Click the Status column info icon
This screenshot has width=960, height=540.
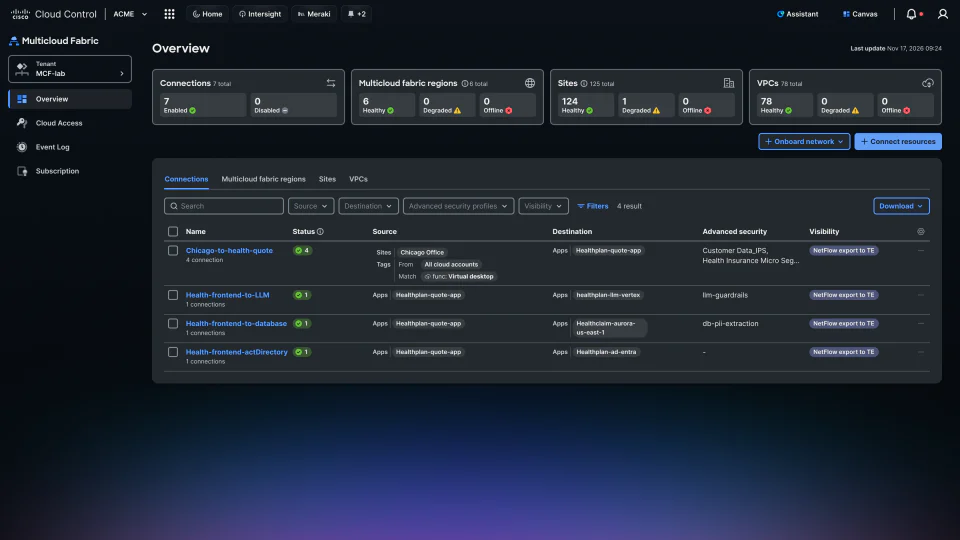(x=320, y=231)
